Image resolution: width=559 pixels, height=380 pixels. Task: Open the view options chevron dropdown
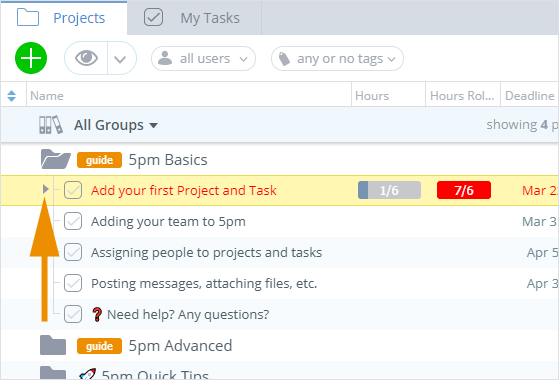(120, 59)
